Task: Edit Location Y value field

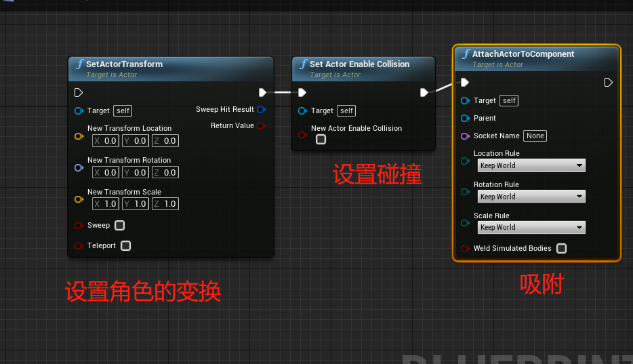Action: [136, 140]
